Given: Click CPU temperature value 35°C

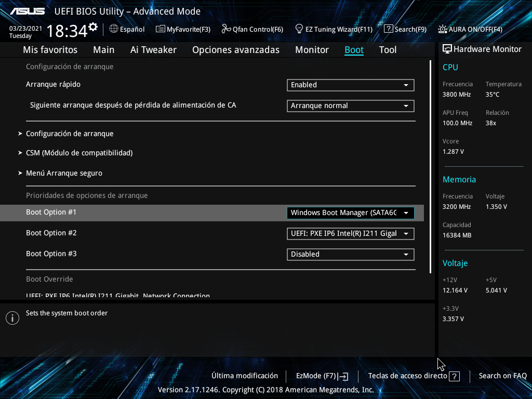Looking at the screenshot, I should tap(493, 95).
